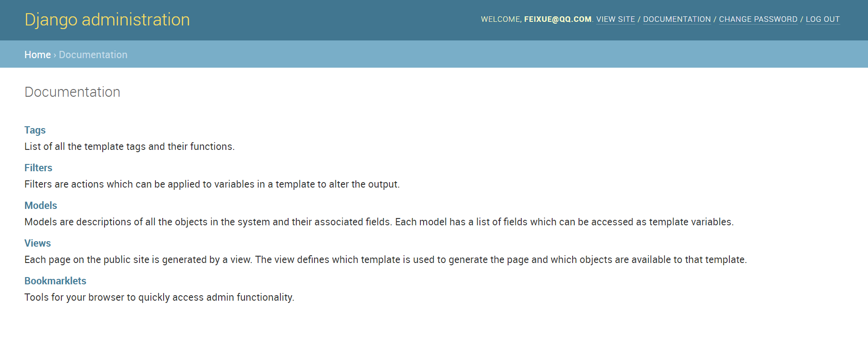Select the Documentation breadcrumb text
The width and height of the screenshot is (868, 362).
click(93, 55)
